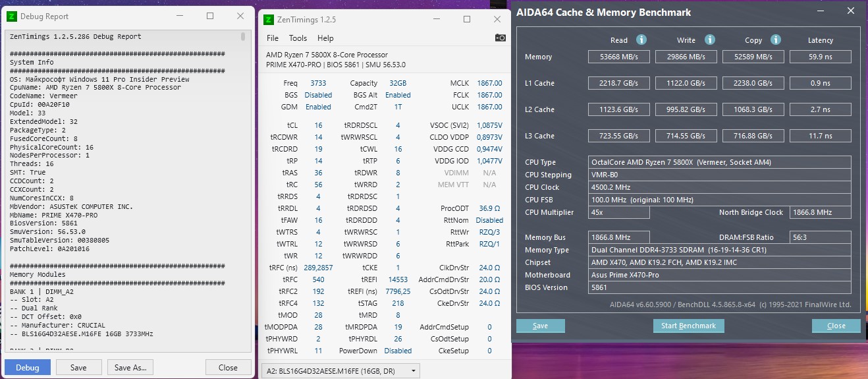Click the ZenTimings app icon in title bar
Screen dimensions: 868x379
tap(269, 20)
